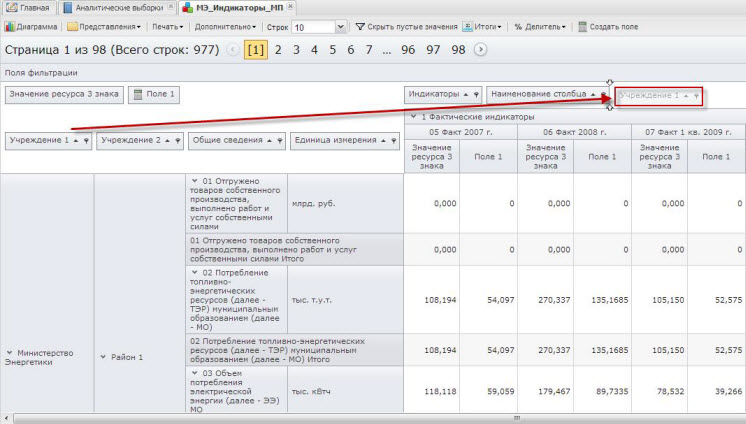Go to page 97
The image size is (746, 424).
[x=433, y=50]
